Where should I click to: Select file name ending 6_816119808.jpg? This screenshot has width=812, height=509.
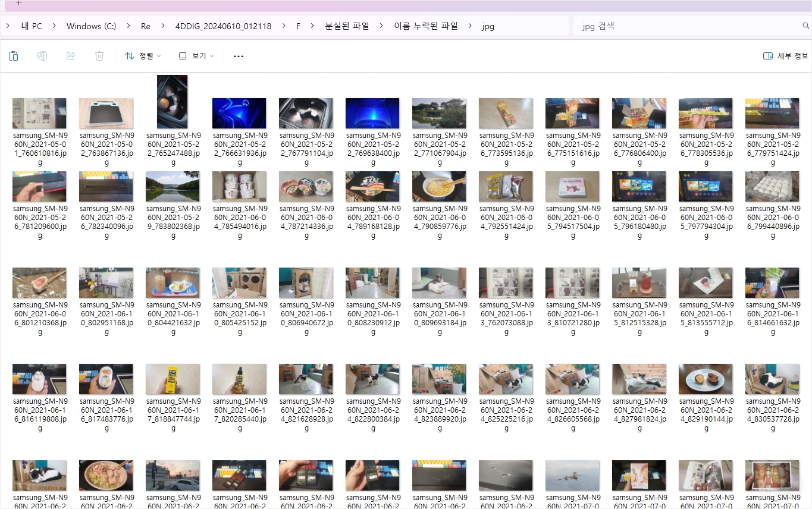click(40, 414)
